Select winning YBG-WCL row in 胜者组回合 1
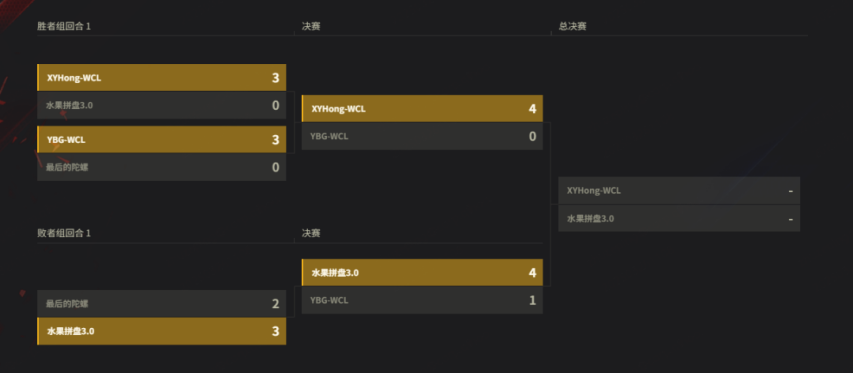 tap(162, 140)
